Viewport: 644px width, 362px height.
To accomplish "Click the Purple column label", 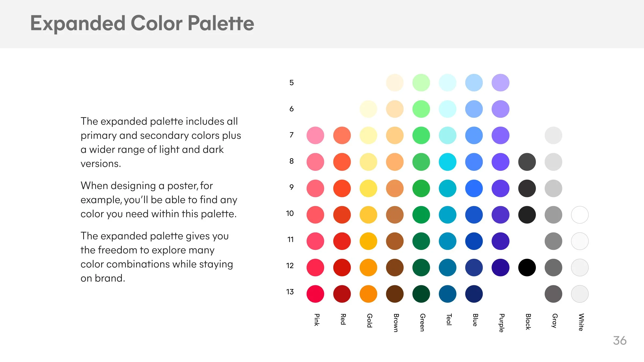I will tap(502, 323).
